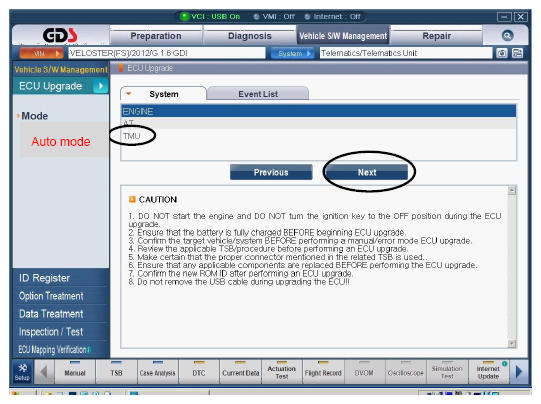Open the Setup gear icon
Screen dimensions: 541x404
pyautogui.click(x=22, y=372)
